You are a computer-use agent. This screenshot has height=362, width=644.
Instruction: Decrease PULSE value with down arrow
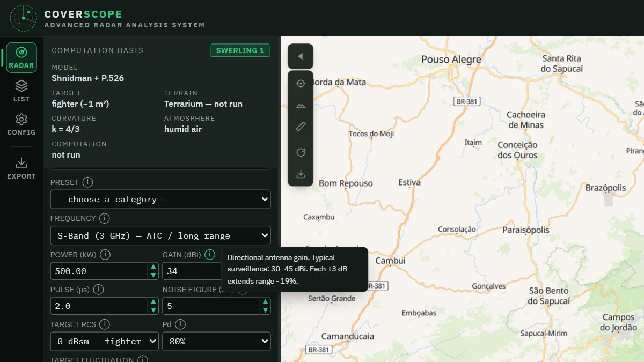pyautogui.click(x=153, y=310)
